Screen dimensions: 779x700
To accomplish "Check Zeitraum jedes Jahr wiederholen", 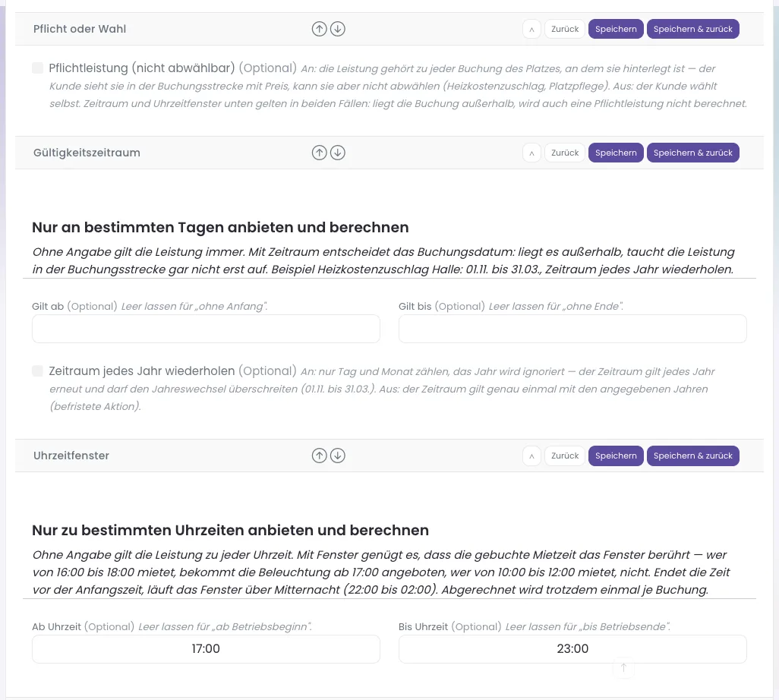I will (37, 371).
